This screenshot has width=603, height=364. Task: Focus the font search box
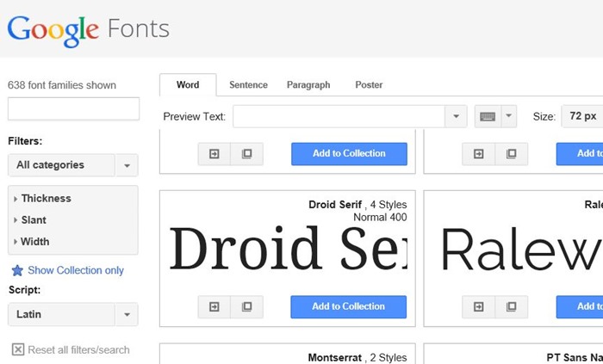click(73, 108)
